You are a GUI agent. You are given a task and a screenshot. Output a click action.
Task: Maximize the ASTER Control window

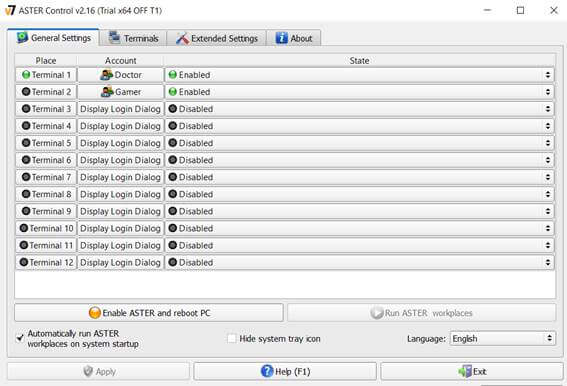(x=520, y=10)
